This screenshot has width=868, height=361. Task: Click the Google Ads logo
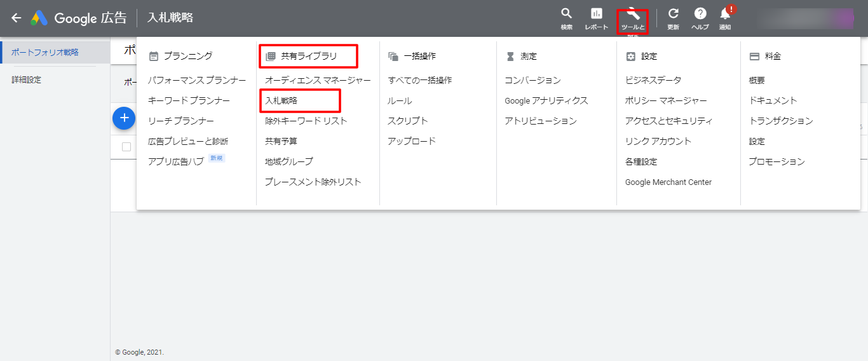tap(39, 18)
